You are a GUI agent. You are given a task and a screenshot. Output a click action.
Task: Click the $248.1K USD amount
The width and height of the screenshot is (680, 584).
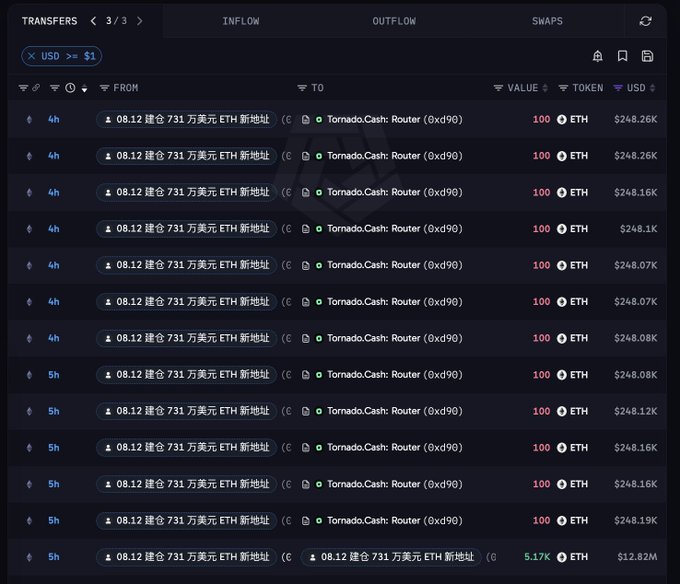[x=638, y=228]
